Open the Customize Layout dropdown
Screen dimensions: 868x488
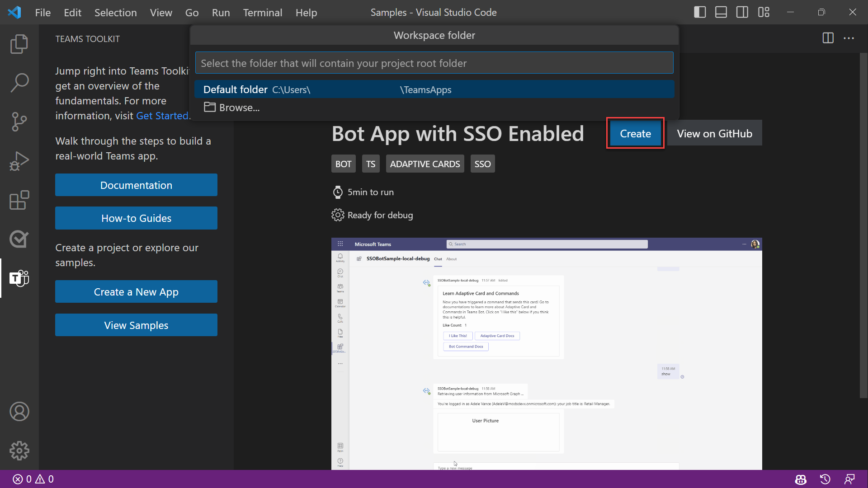click(x=764, y=12)
